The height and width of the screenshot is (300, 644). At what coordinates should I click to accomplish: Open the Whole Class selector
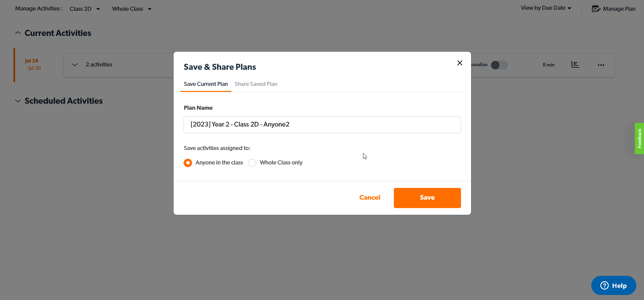[131, 9]
